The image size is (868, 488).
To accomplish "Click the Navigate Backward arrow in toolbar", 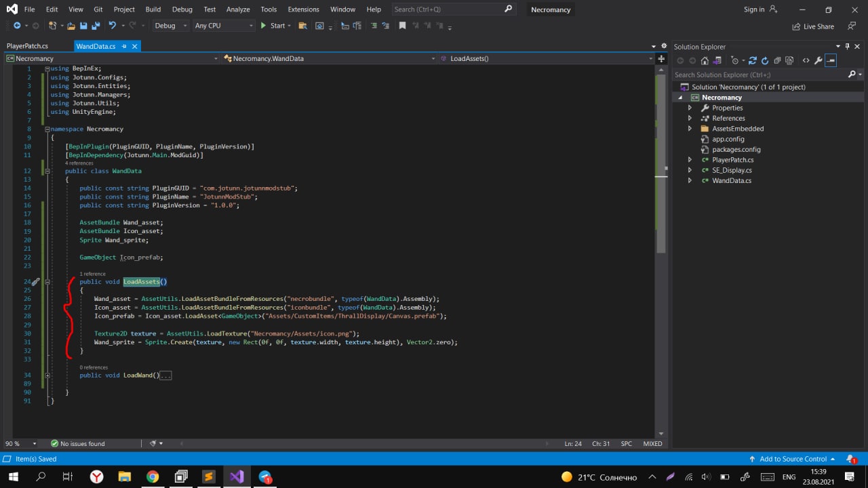I will pyautogui.click(x=17, y=26).
